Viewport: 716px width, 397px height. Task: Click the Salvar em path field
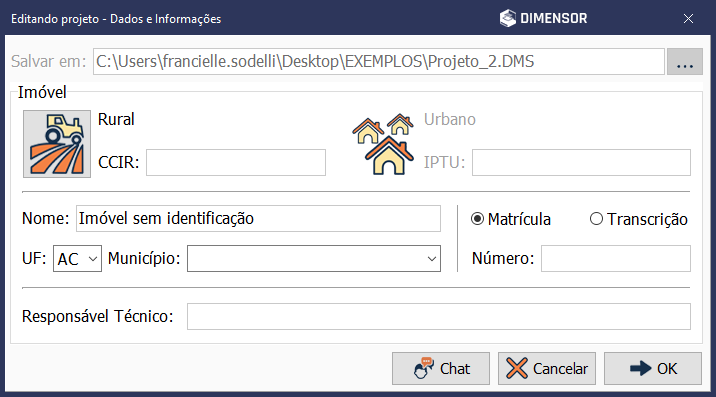[379, 62]
